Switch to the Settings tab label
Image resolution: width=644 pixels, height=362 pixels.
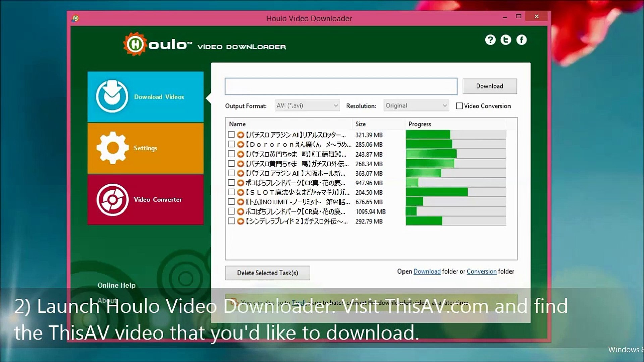pos(145,148)
